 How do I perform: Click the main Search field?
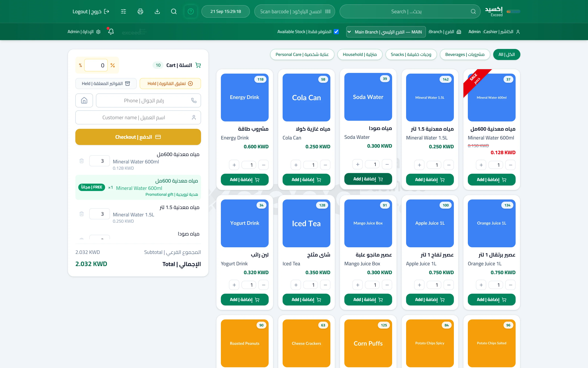point(410,11)
